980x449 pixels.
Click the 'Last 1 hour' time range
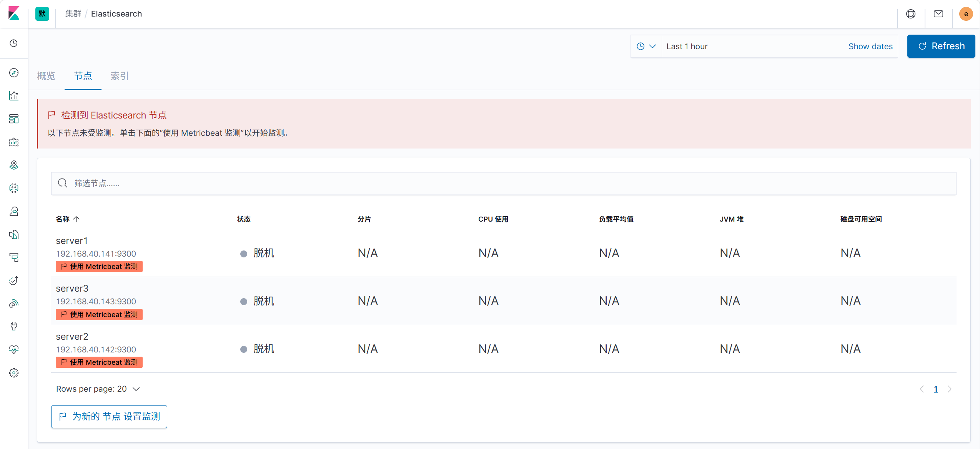click(x=687, y=46)
